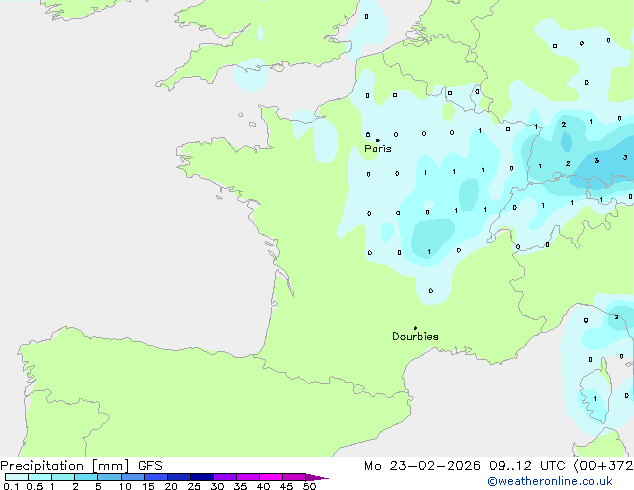Click the above-50 arrow tip of the legend
The image size is (634, 490).
pos(317,477)
